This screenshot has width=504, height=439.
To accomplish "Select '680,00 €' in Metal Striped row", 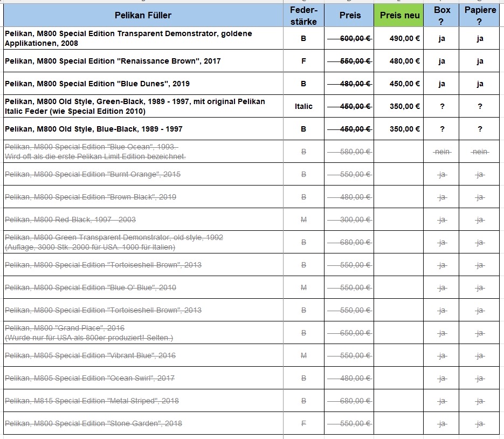I will (349, 401).
